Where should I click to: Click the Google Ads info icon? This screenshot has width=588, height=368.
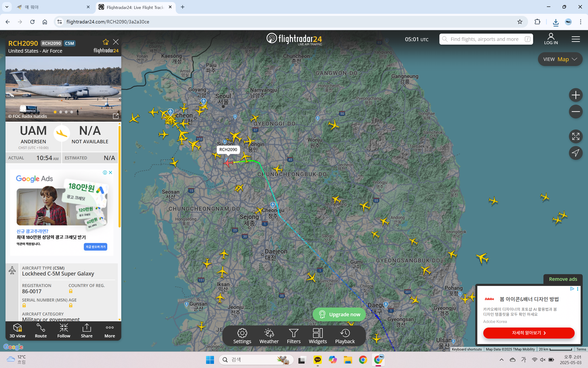pyautogui.click(x=105, y=172)
